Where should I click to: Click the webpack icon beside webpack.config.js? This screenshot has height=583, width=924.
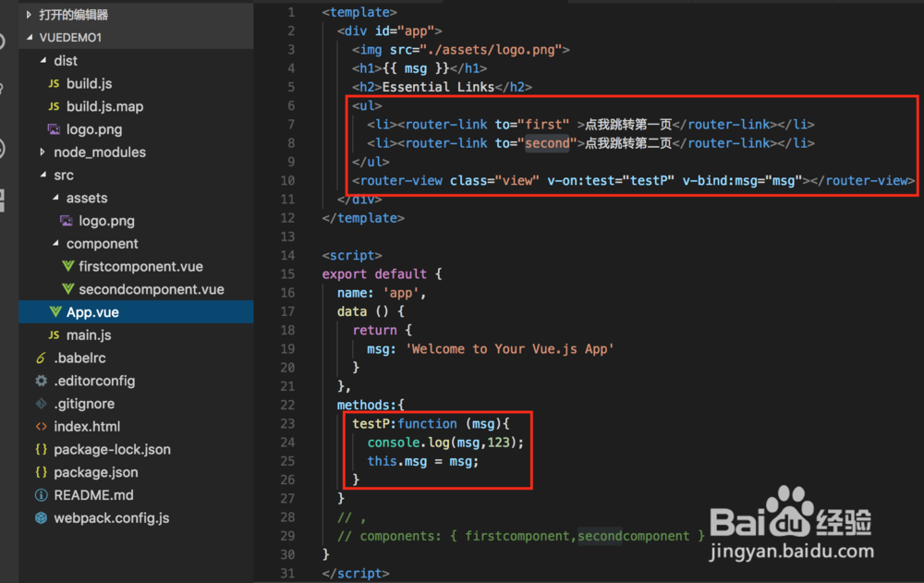pos(41,518)
